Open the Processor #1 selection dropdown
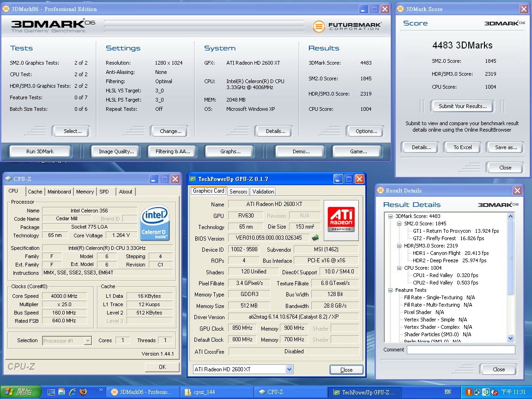Image resolution: width=532 pixels, height=399 pixels. pos(88,340)
